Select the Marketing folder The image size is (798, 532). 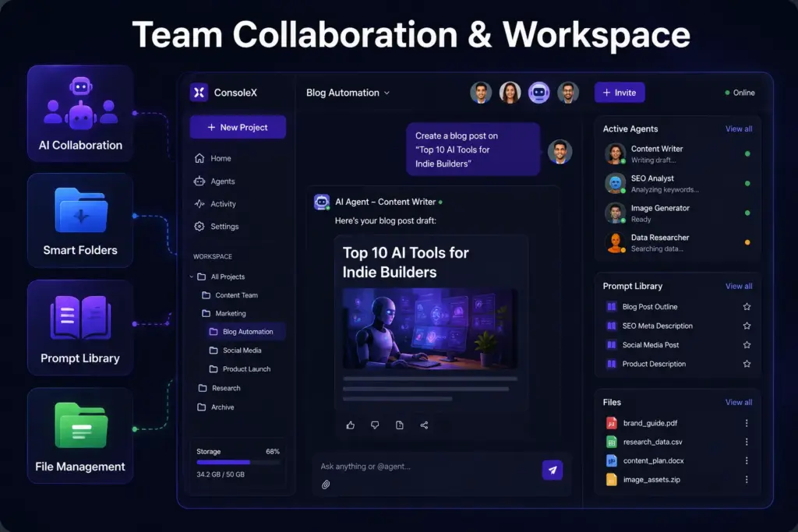pyautogui.click(x=224, y=313)
